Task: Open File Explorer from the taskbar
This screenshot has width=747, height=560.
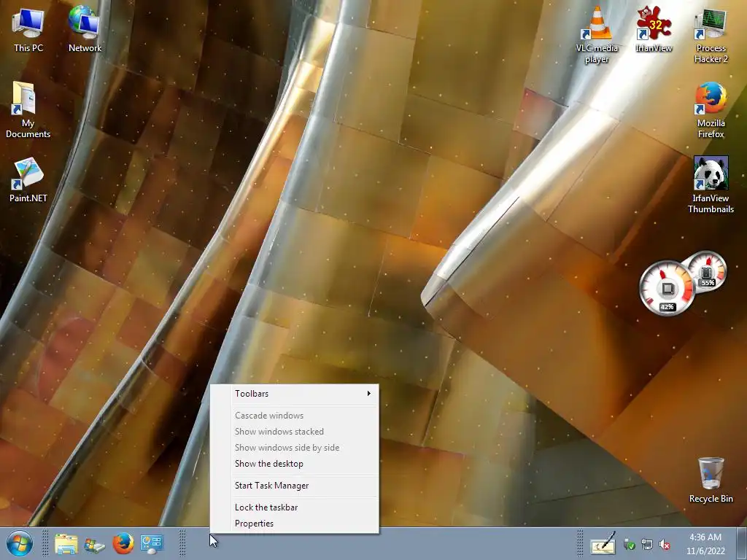Action: point(66,543)
